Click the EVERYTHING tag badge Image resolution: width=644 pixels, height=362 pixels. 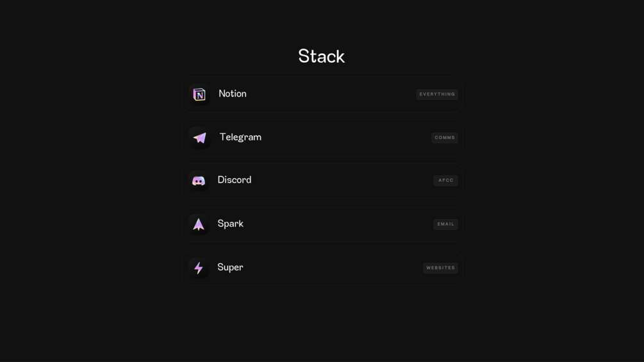[437, 94]
